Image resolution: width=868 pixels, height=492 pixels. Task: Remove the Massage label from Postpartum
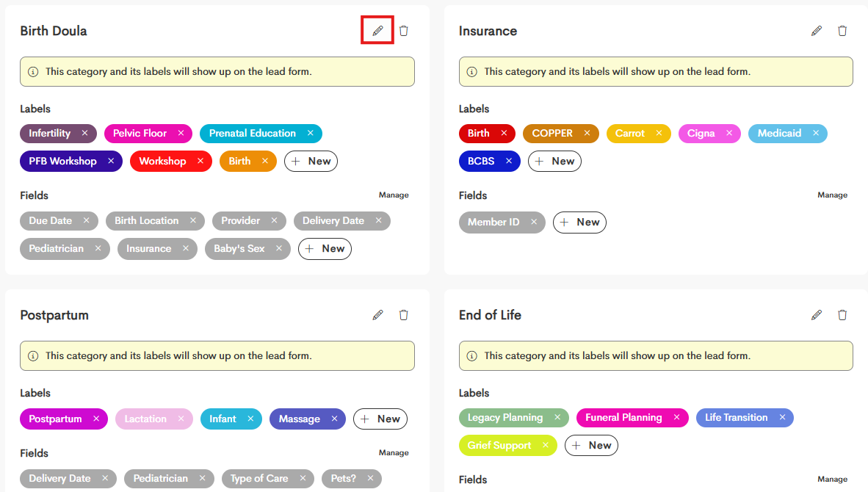click(334, 419)
